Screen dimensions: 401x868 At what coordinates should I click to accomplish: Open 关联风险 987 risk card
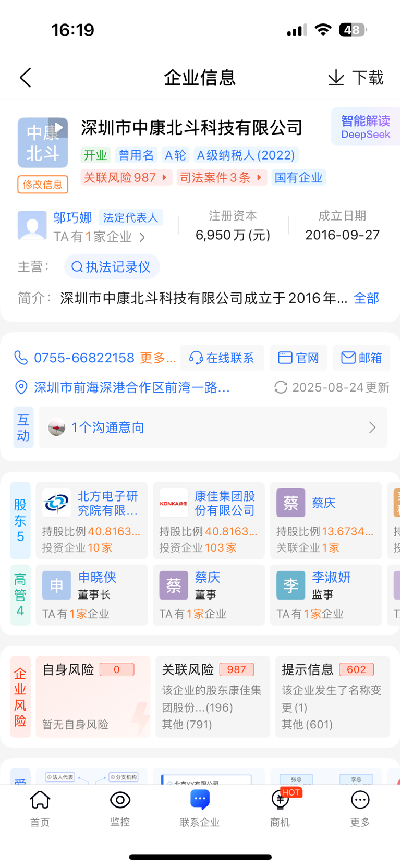coord(213,697)
